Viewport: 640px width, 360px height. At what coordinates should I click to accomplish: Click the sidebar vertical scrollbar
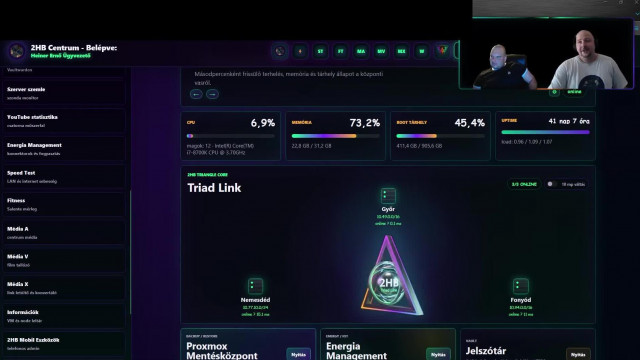click(130, 252)
